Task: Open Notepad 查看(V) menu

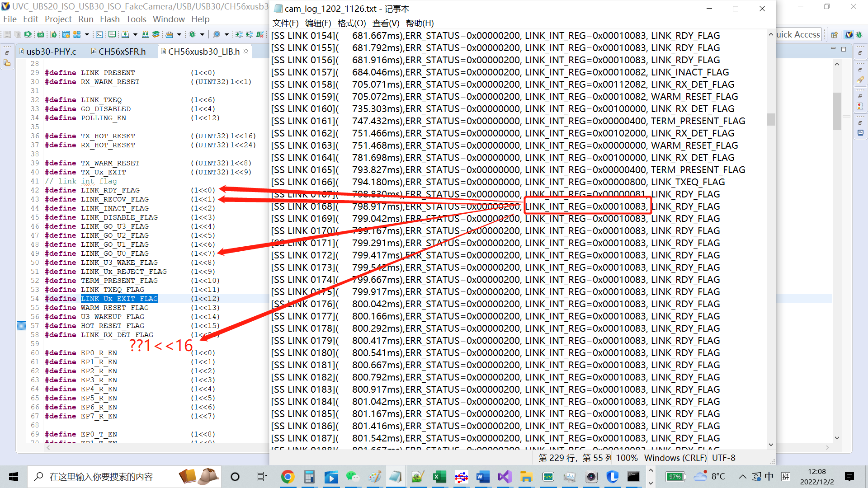Action: pyautogui.click(x=386, y=23)
